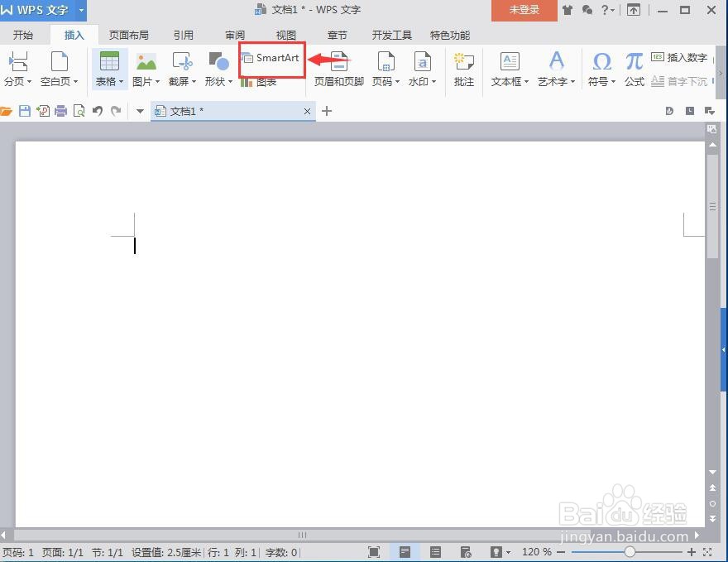
Task: Insert a picture (图片)
Action: pyautogui.click(x=146, y=69)
